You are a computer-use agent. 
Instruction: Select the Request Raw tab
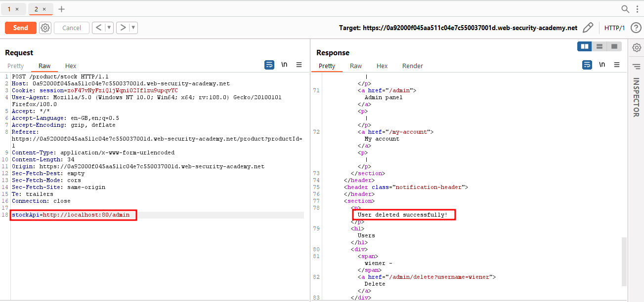[x=44, y=66]
